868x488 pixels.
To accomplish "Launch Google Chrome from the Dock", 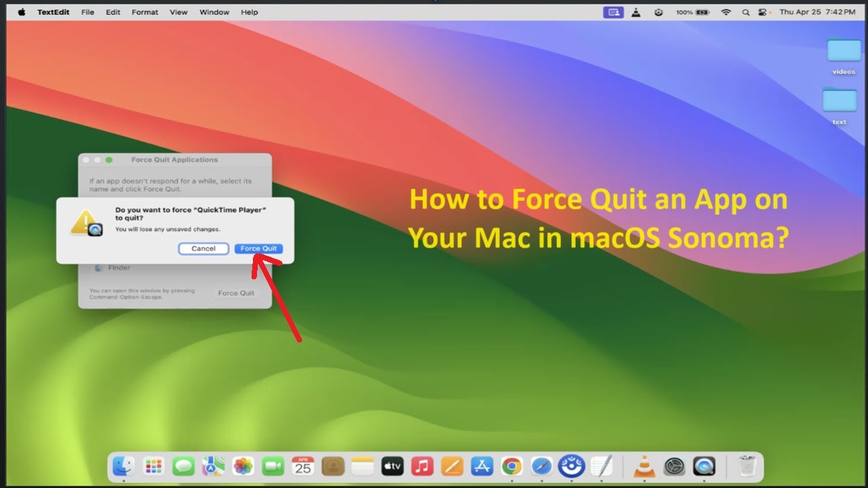I will pyautogui.click(x=512, y=466).
